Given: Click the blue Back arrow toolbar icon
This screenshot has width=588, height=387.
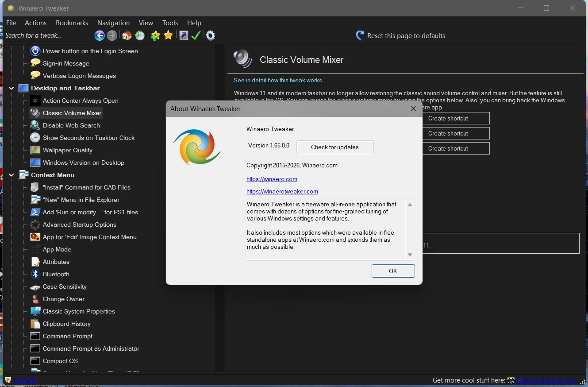Looking at the screenshot, I should pyautogui.click(x=100, y=35).
